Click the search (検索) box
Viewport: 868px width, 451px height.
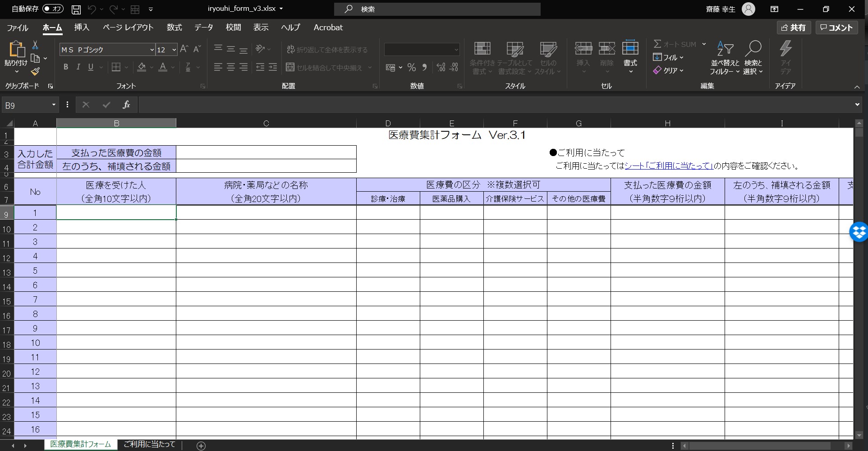[x=437, y=9]
